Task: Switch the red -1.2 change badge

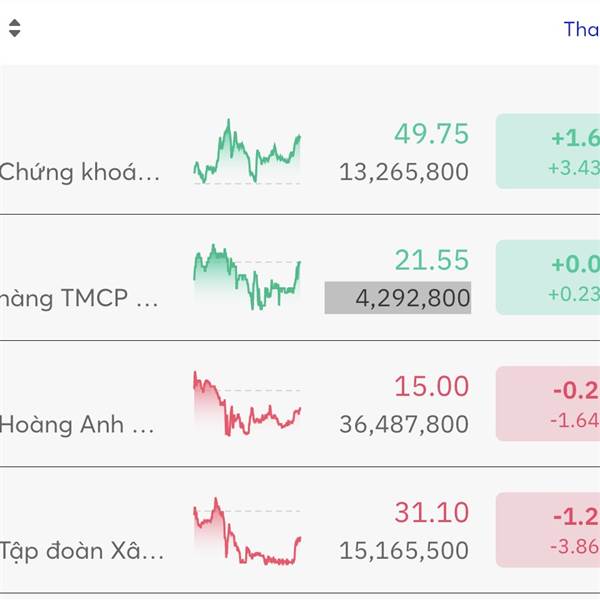Action: point(548,530)
